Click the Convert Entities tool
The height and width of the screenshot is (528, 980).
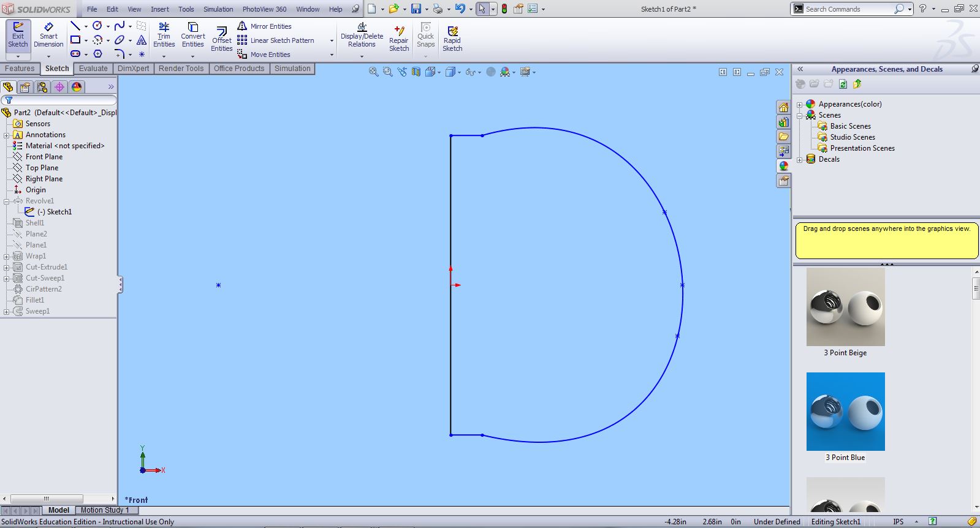(192, 36)
